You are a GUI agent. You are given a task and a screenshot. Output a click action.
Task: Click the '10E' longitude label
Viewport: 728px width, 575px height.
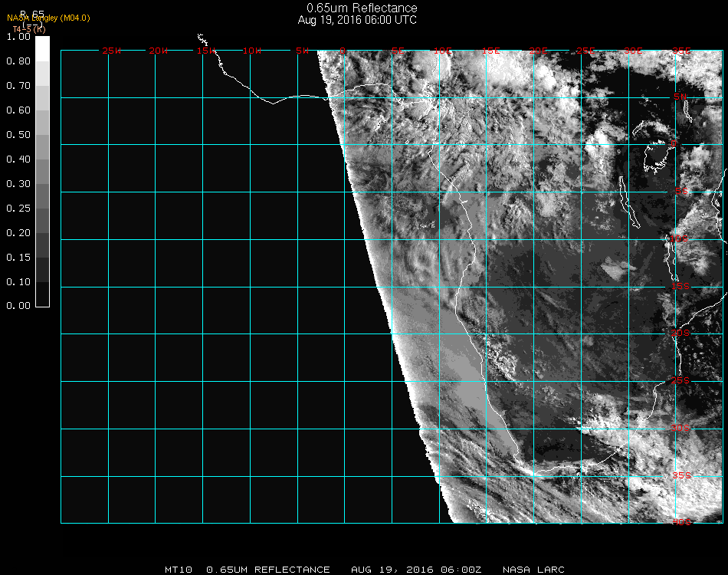[442, 51]
